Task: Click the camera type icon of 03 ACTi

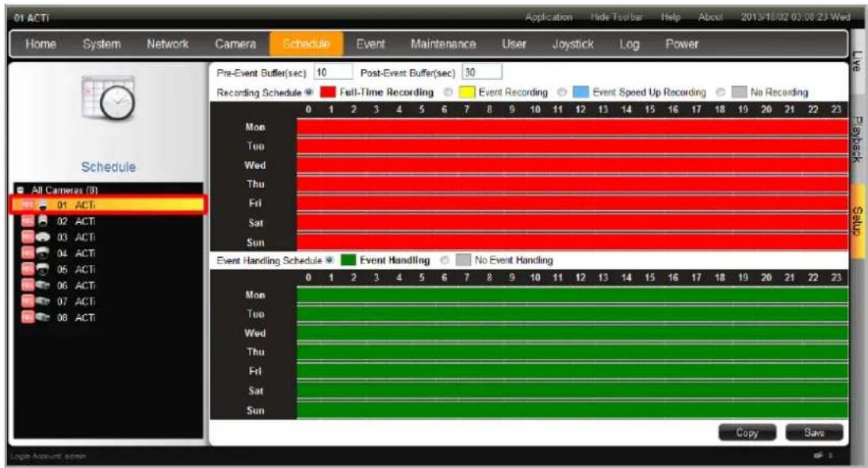Action: [43, 237]
